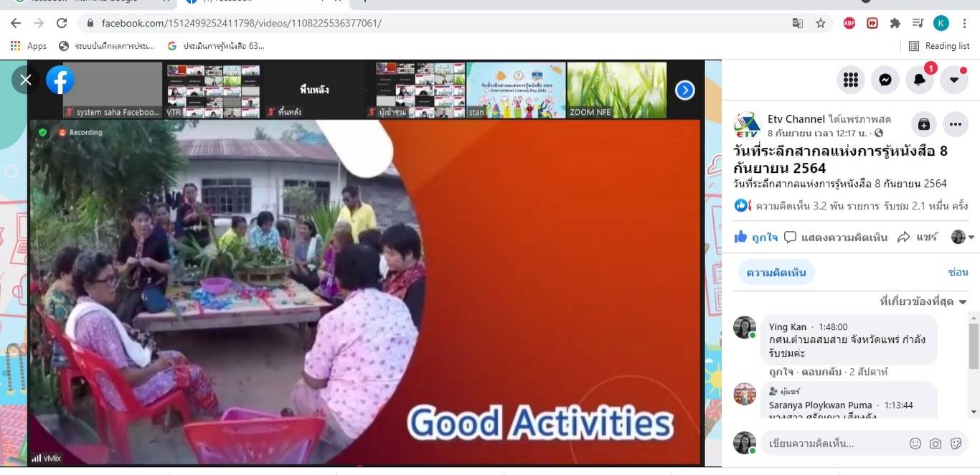Open the Reading list

pyautogui.click(x=939, y=46)
